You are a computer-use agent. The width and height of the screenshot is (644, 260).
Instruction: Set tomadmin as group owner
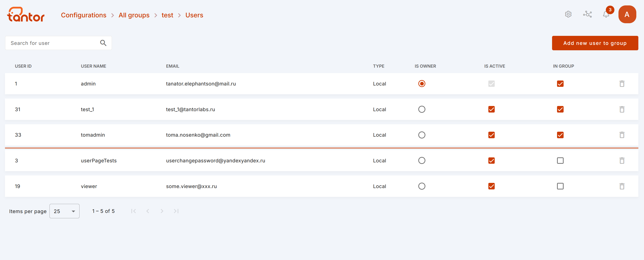pyautogui.click(x=422, y=135)
